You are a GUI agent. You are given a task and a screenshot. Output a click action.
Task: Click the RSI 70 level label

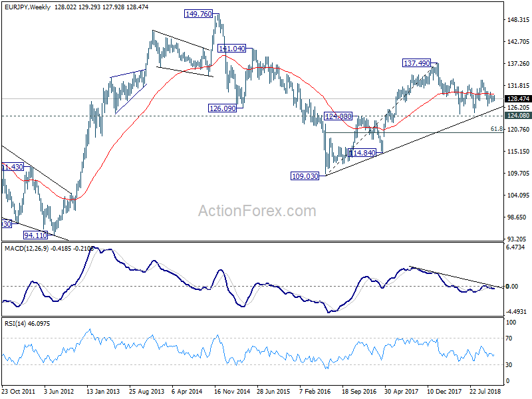(x=509, y=338)
